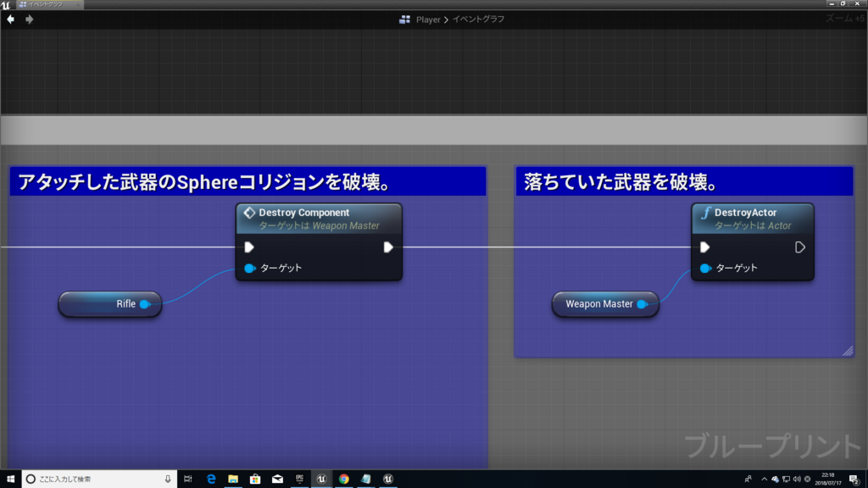Screen dimensions: 868x488
Task: Open Google Chrome from the taskbar
Action: click(342, 479)
